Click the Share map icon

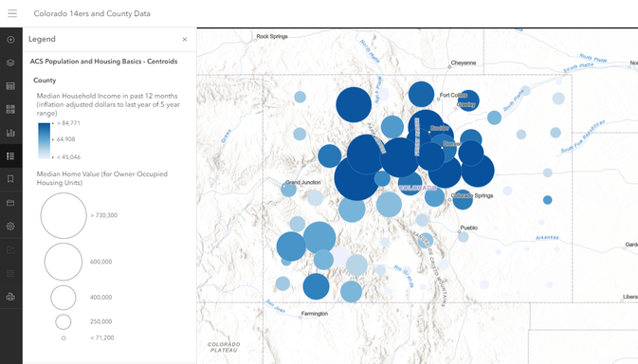[11, 250]
